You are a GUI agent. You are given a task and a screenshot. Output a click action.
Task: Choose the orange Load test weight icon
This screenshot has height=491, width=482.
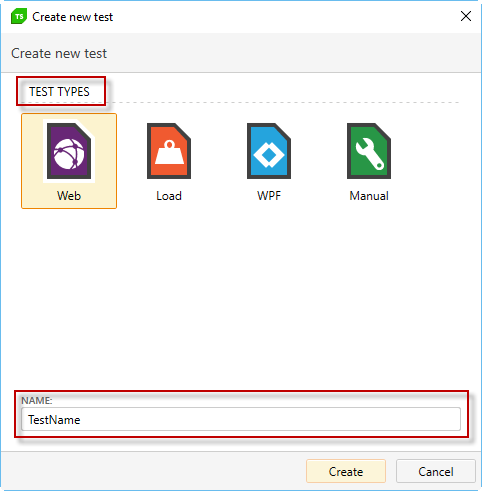[x=169, y=151]
